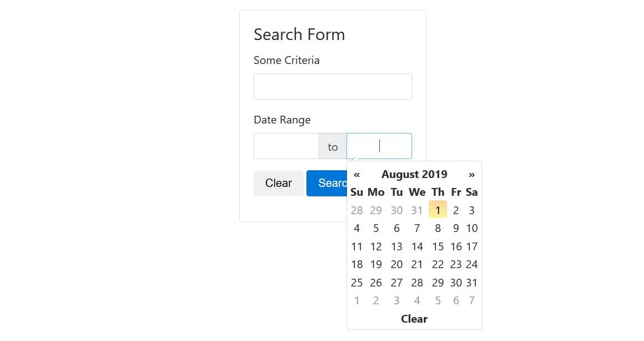Click the blue Search button

click(327, 183)
